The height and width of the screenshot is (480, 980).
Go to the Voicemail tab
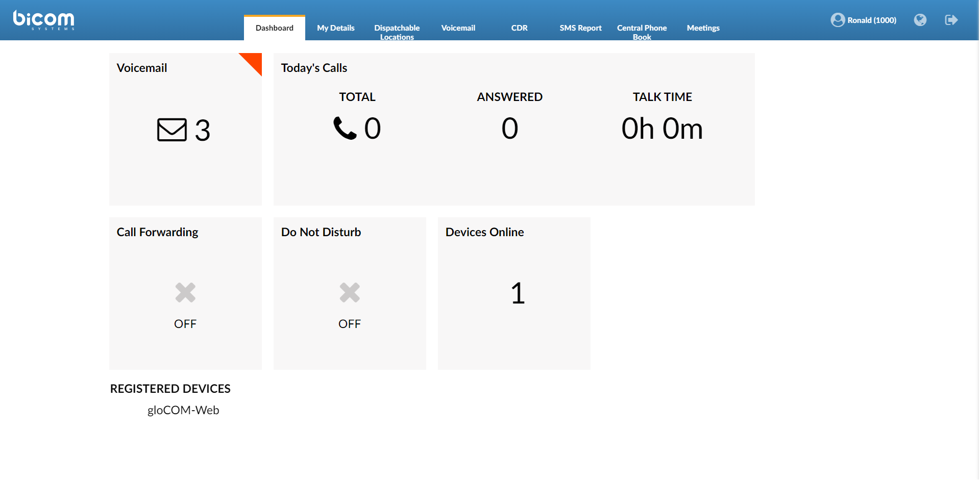click(x=458, y=28)
